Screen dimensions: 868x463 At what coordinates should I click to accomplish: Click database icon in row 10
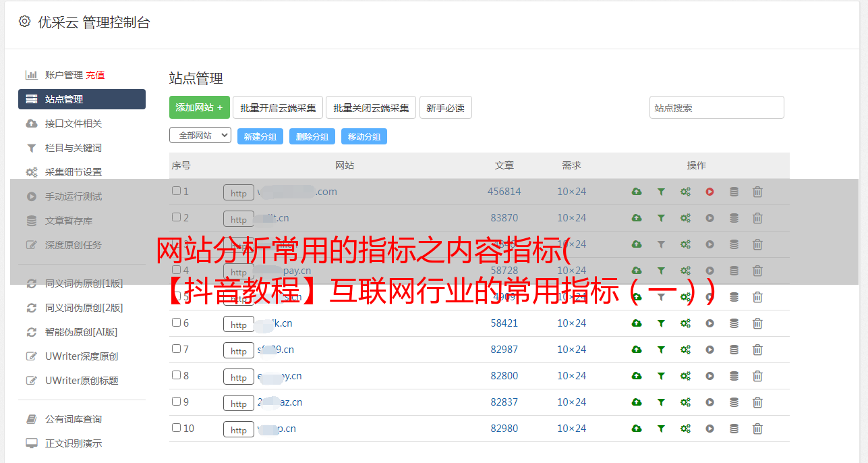click(734, 429)
